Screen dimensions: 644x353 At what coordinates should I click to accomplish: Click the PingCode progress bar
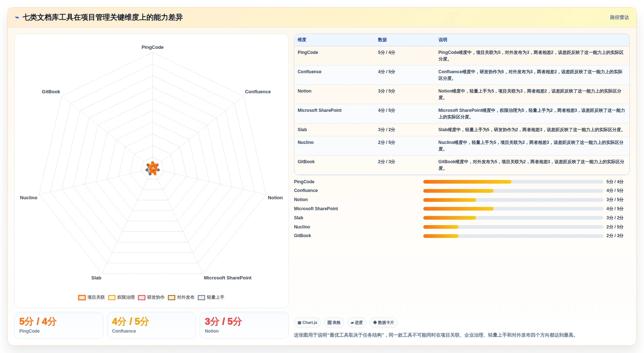(513, 182)
